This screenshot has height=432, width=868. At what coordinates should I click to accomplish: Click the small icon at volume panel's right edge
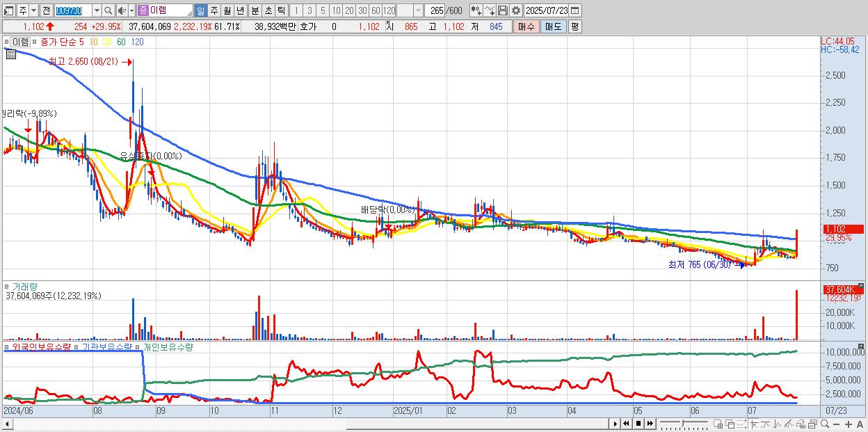pyautogui.click(x=860, y=285)
